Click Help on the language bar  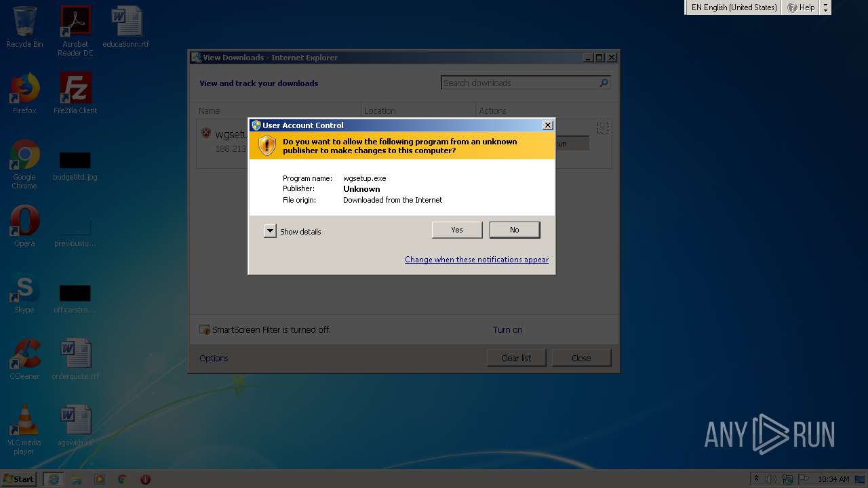[801, 7]
